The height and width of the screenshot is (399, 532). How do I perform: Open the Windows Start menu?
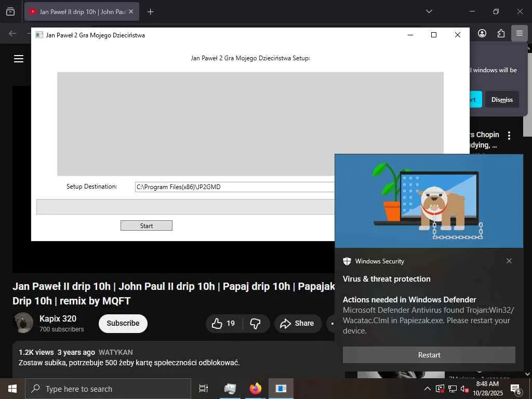pyautogui.click(x=12, y=389)
